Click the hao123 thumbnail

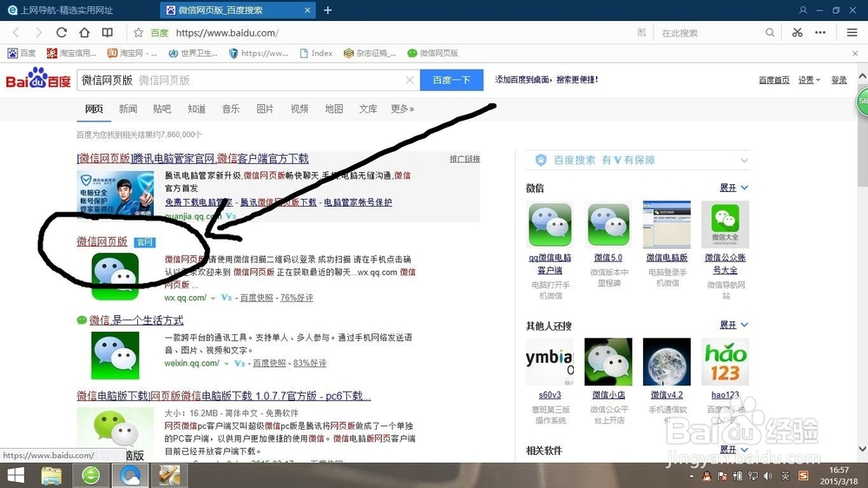pos(725,362)
